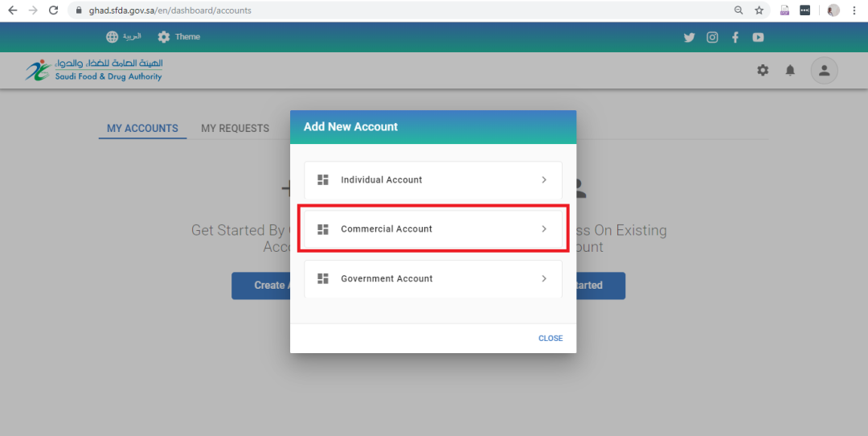Open the YouTube channel icon

click(x=758, y=37)
